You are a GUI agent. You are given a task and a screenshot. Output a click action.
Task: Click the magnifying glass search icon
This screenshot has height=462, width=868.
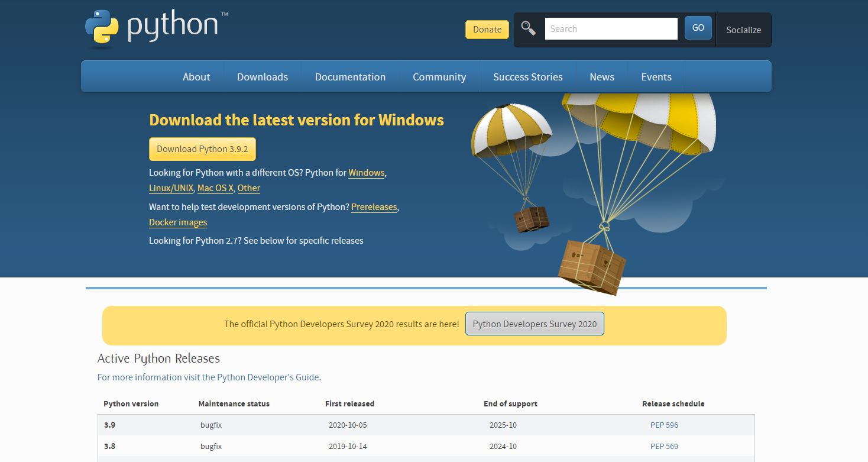click(529, 28)
